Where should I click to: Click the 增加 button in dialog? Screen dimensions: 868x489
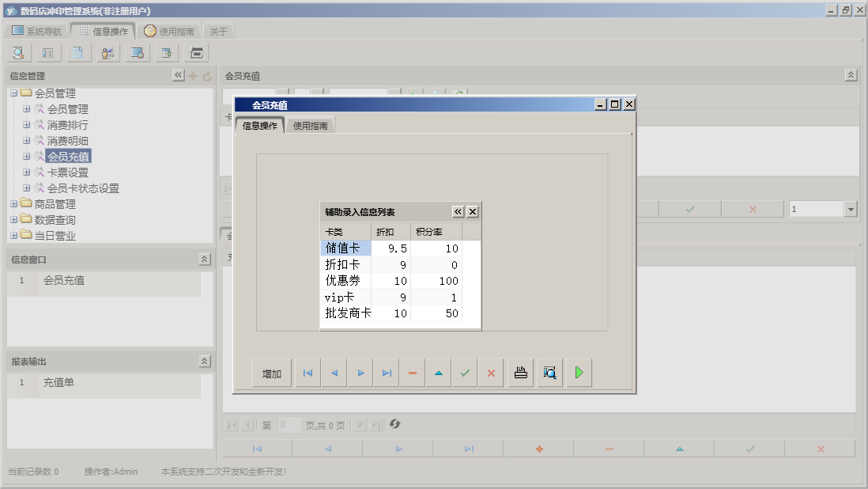click(x=272, y=373)
